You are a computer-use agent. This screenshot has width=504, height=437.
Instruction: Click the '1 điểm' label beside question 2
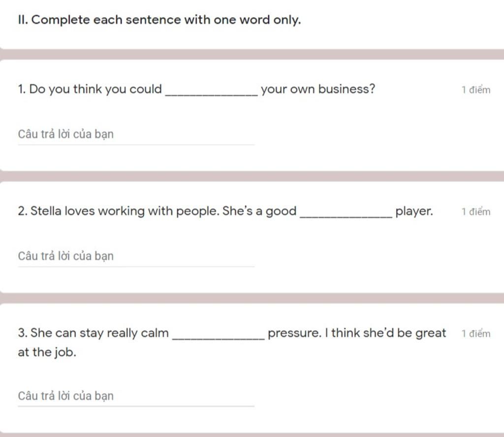(476, 212)
